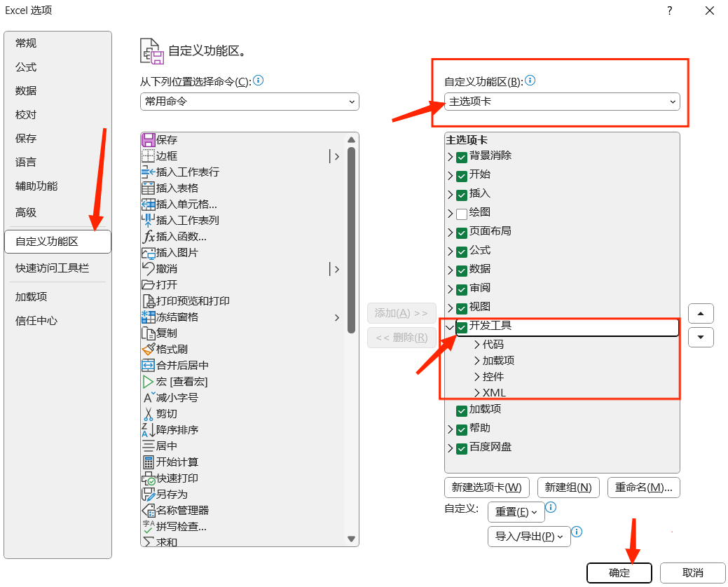Click the 新建选项卡 button
This screenshot has width=728, height=587.
pos(486,488)
